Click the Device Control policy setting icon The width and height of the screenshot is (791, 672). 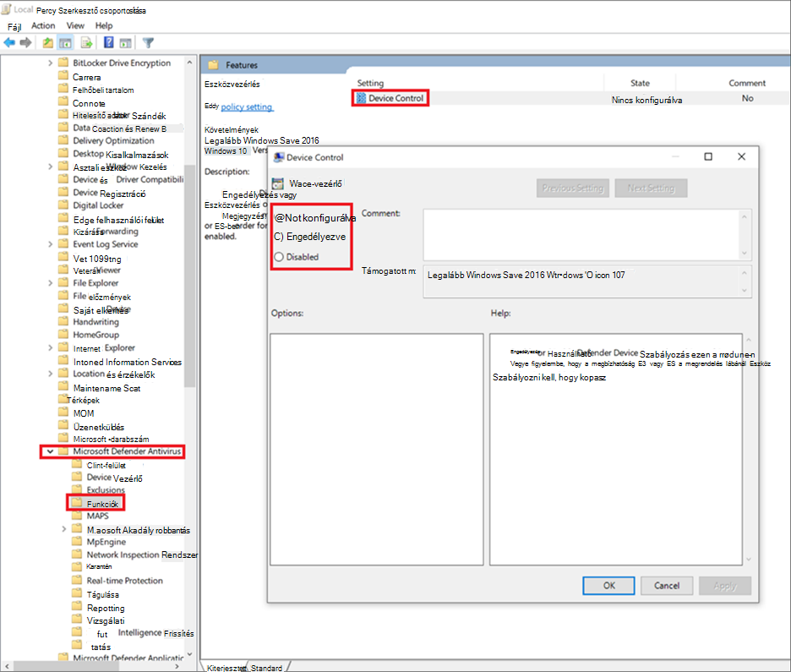(x=361, y=98)
